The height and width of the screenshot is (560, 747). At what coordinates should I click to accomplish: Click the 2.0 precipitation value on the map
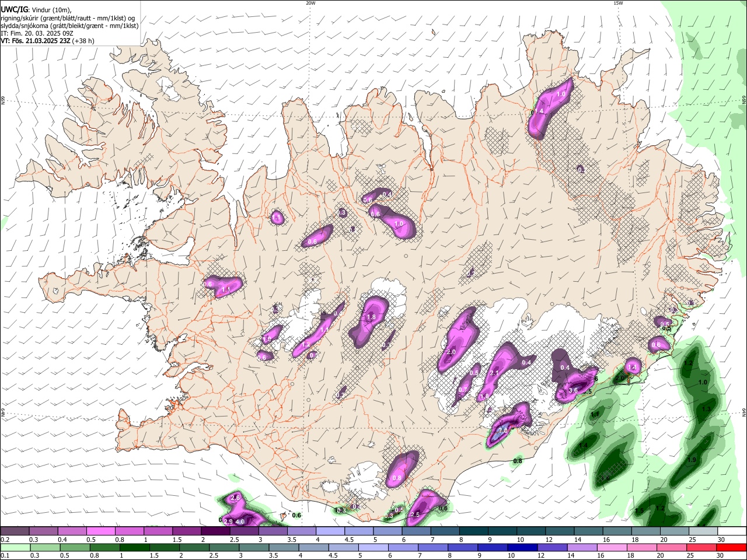[x=451, y=353]
